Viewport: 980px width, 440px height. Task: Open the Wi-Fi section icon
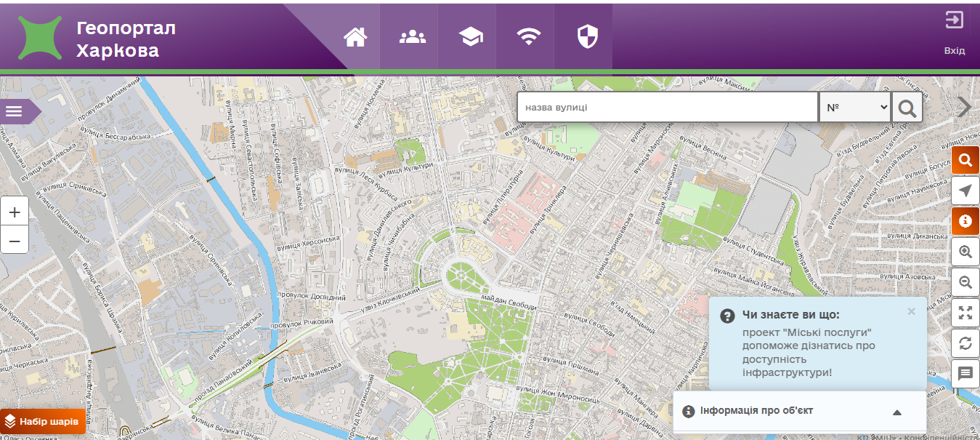530,37
